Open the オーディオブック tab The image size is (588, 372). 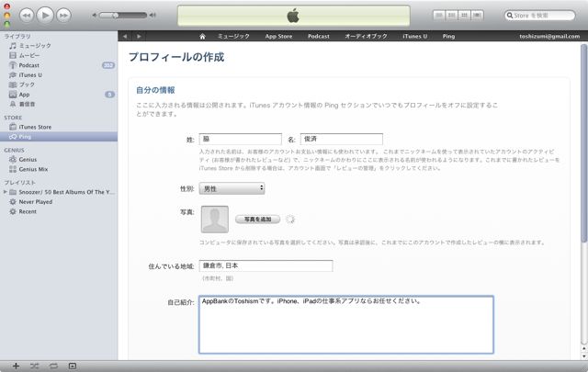click(x=366, y=37)
